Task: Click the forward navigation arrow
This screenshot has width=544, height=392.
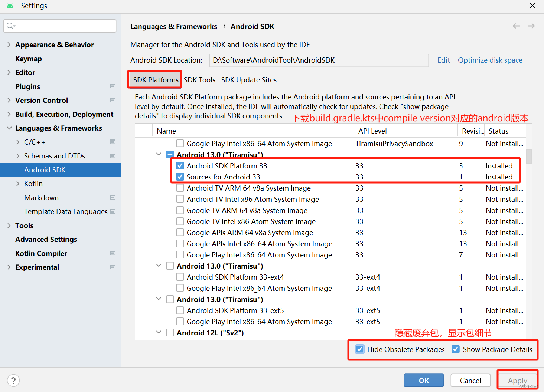Action: click(x=531, y=26)
